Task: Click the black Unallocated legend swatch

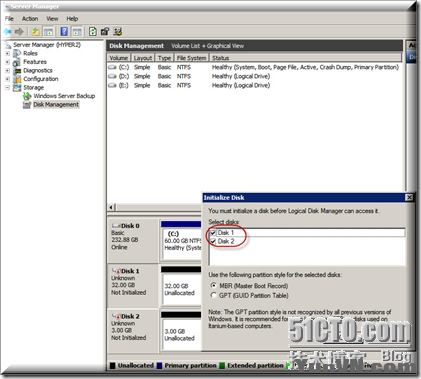Action: [x=112, y=366]
